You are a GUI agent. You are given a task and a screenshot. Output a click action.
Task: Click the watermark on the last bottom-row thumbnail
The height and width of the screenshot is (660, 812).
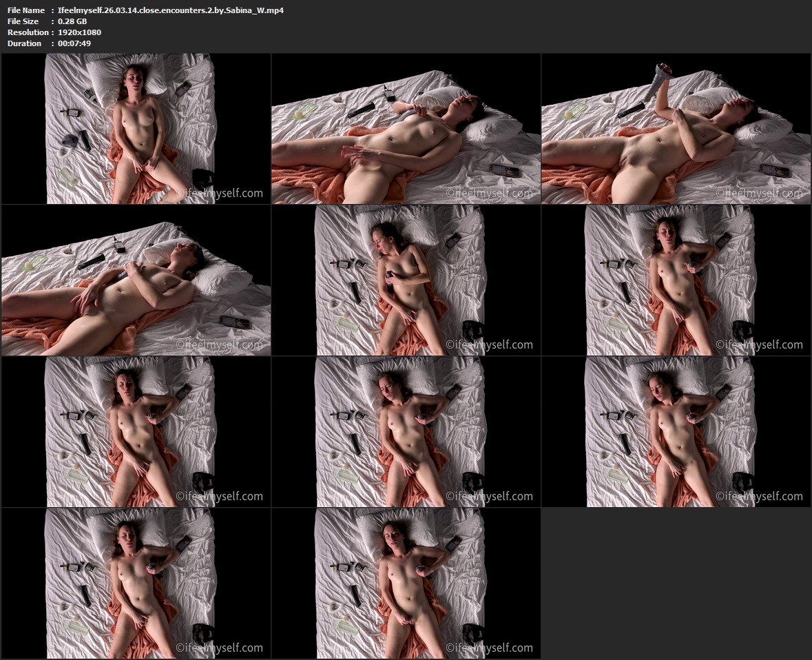pos(490,648)
